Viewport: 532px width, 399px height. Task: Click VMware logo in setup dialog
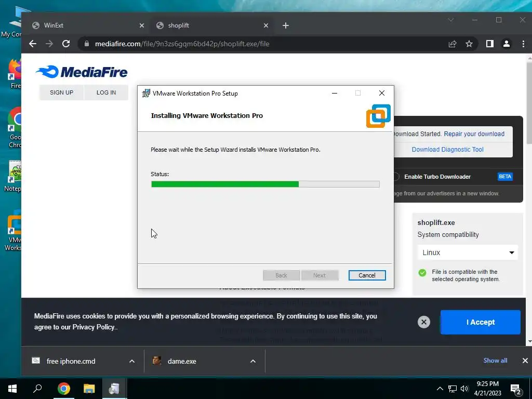[378, 116]
